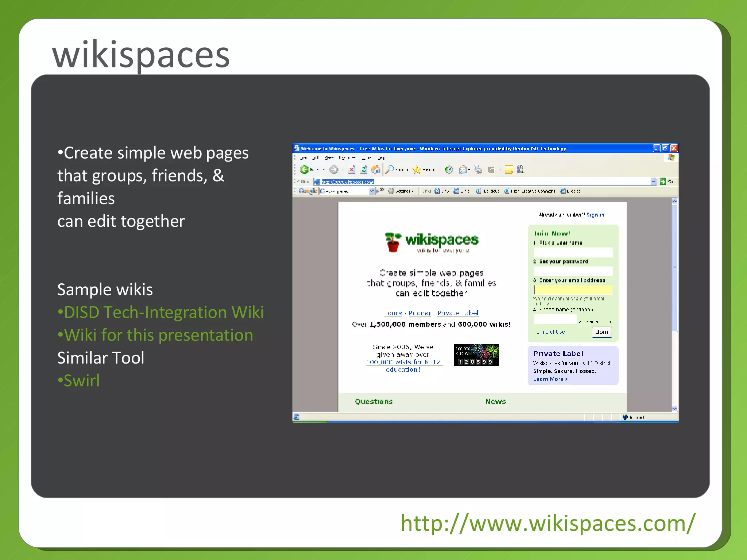The height and width of the screenshot is (560, 747).
Task: Click the 'Private Label' link under the tagline
Action: click(458, 313)
